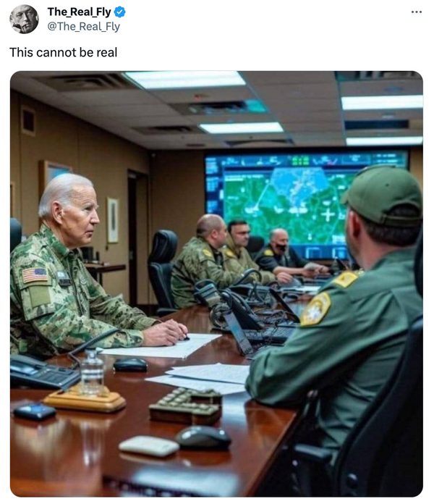This screenshot has width=434, height=504.
Task: Click the American flag patch on camouflage sleeve
Action: tap(35, 275)
